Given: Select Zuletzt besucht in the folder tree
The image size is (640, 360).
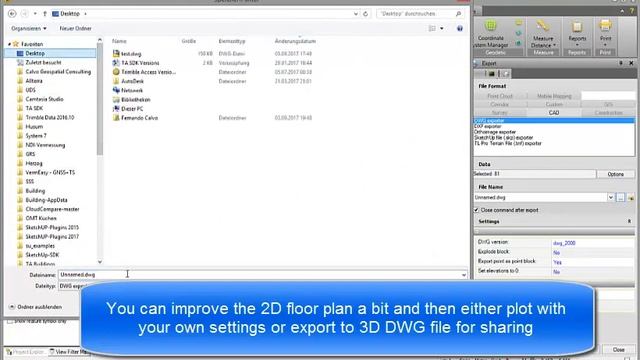Looking at the screenshot, I should [x=43, y=62].
